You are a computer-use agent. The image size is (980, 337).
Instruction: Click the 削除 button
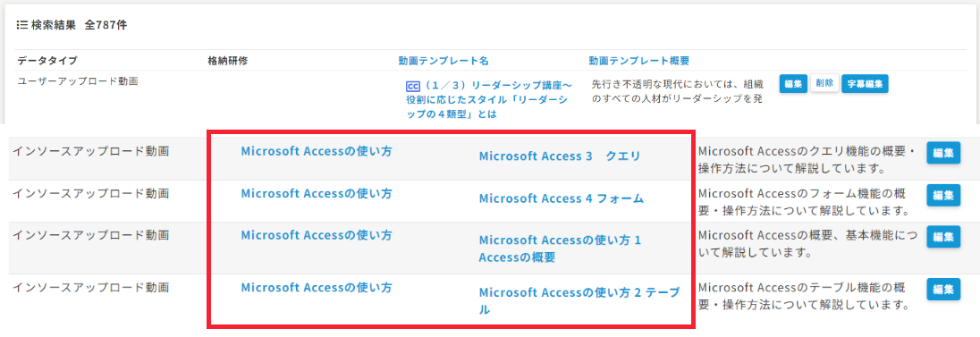tap(824, 84)
